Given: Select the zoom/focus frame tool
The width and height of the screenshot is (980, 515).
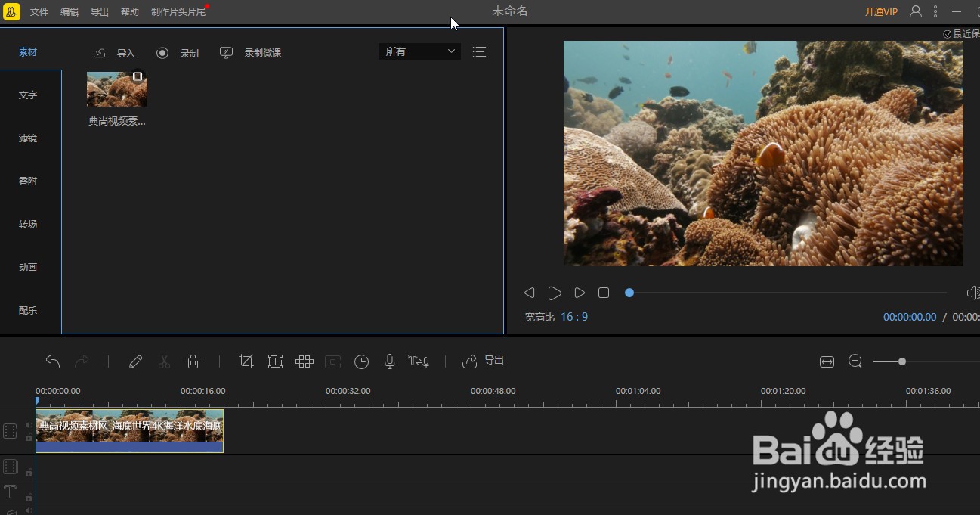Looking at the screenshot, I should click(x=275, y=361).
